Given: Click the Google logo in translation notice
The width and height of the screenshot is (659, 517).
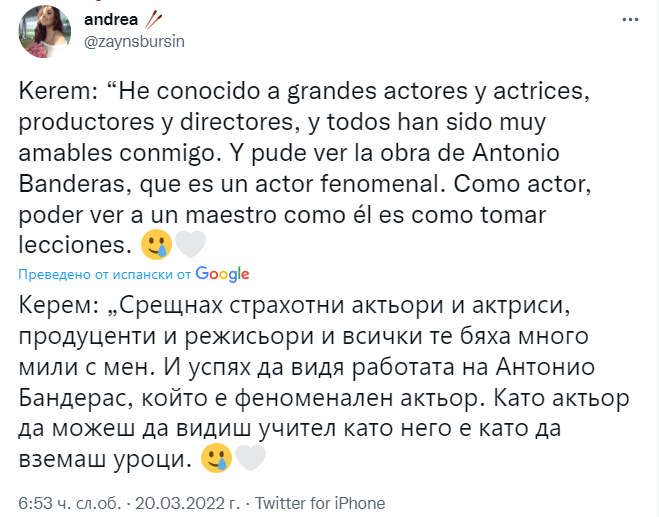Looking at the screenshot, I should pos(223,274).
